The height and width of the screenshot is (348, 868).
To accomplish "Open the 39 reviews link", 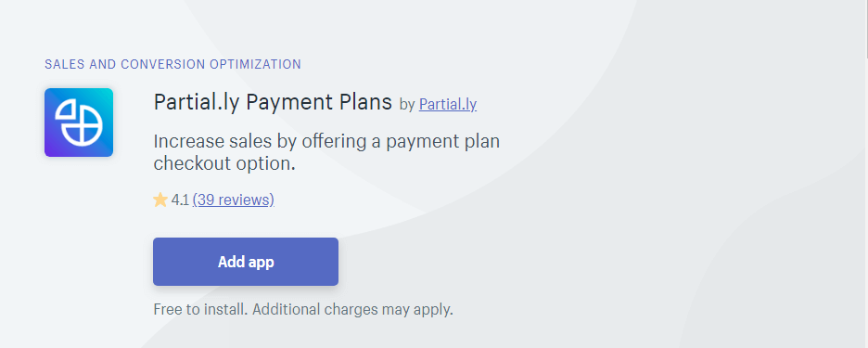I will coord(234,200).
